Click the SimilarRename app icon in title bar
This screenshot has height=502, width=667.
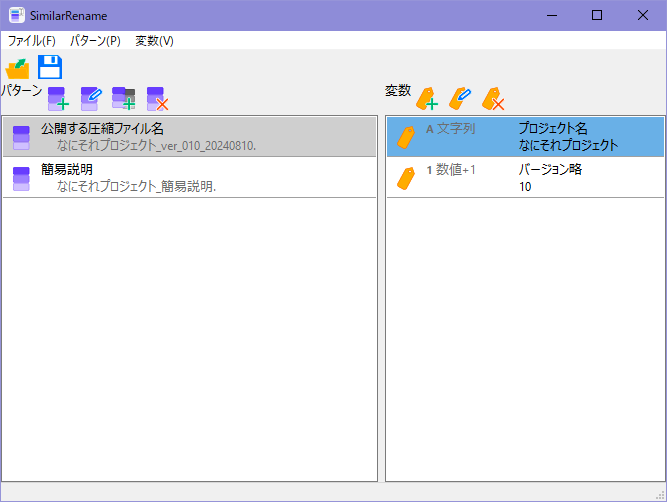click(17, 15)
